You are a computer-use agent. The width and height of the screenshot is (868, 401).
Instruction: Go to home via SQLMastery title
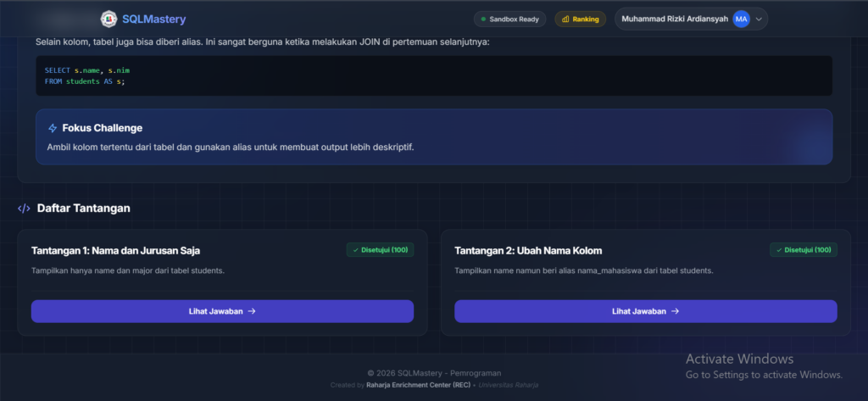pyautogui.click(x=153, y=19)
